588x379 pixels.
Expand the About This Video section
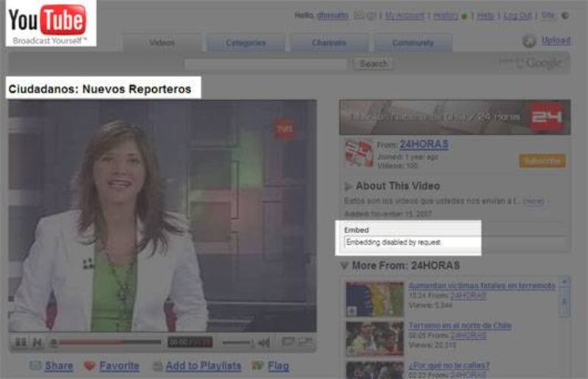[x=348, y=186]
